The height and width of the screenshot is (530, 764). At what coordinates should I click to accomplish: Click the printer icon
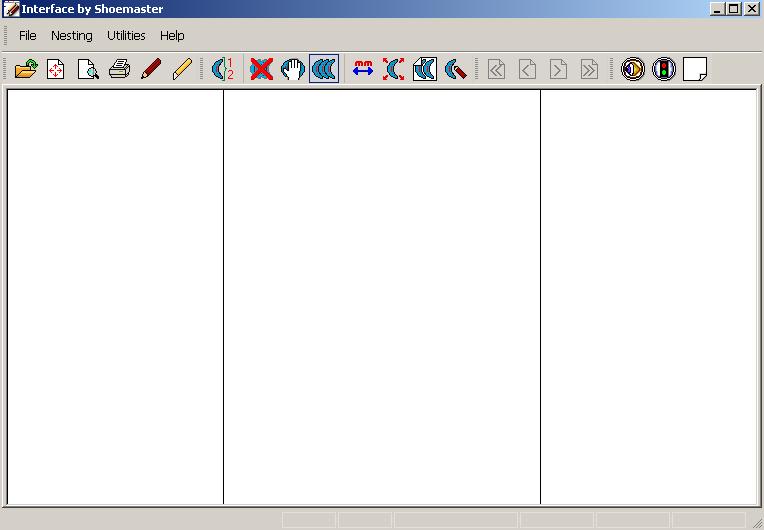(x=119, y=69)
